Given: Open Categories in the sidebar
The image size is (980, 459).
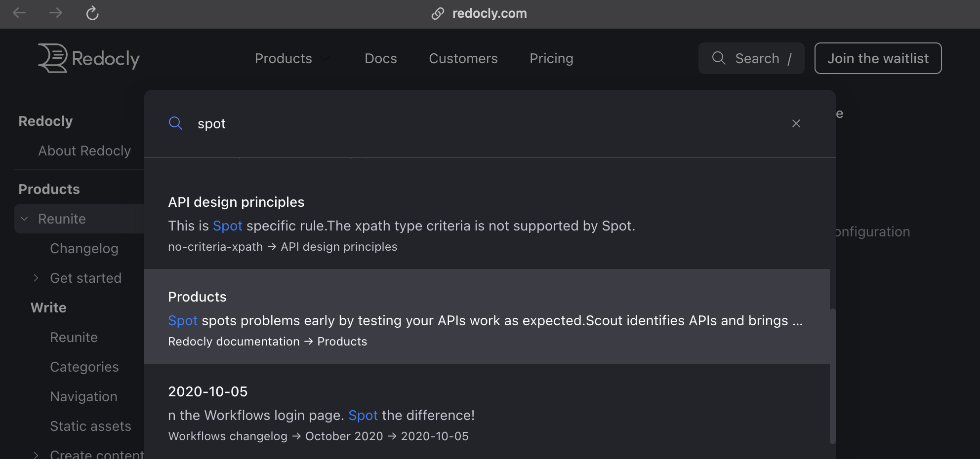Looking at the screenshot, I should tap(84, 367).
